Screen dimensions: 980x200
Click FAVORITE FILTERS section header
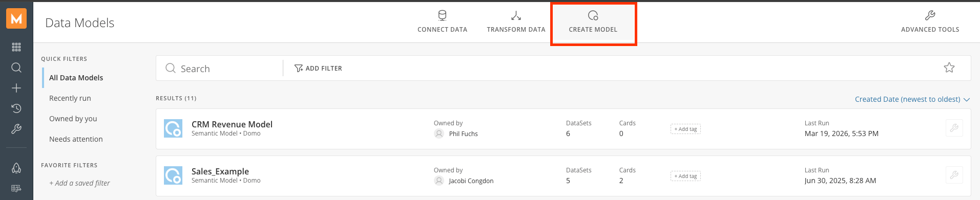point(69,165)
